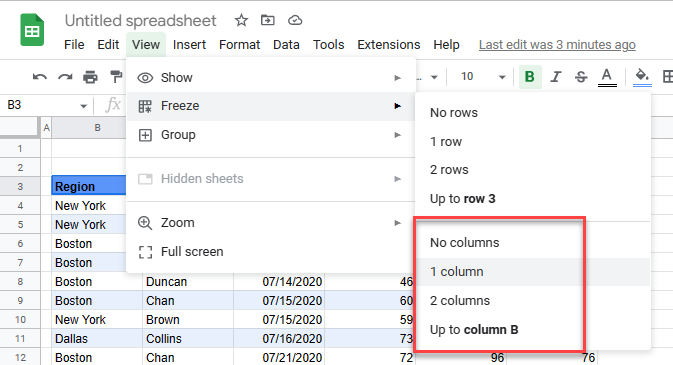Screen dimensions: 673x365
Task: Star the Untitled spreadsheet
Action: [241, 20]
